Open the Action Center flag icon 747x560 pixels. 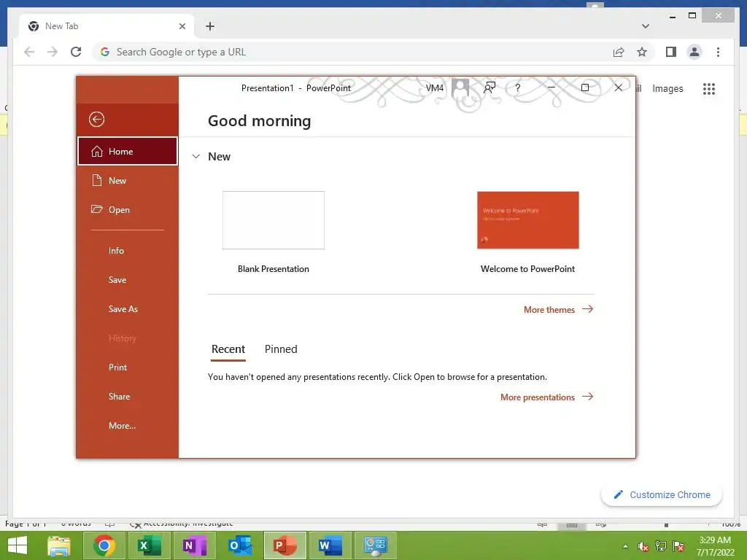(x=678, y=546)
